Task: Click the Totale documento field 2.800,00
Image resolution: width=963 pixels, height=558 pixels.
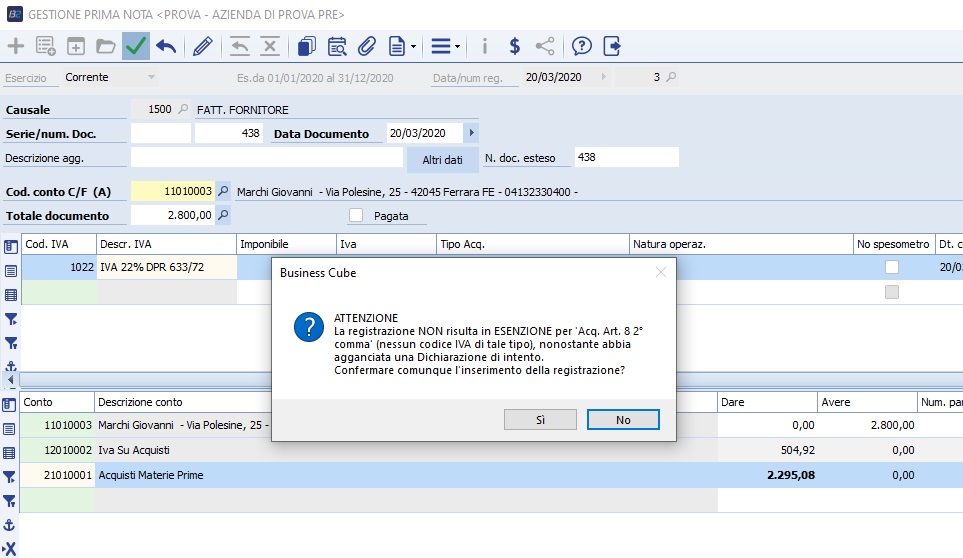Action: pyautogui.click(x=173, y=215)
